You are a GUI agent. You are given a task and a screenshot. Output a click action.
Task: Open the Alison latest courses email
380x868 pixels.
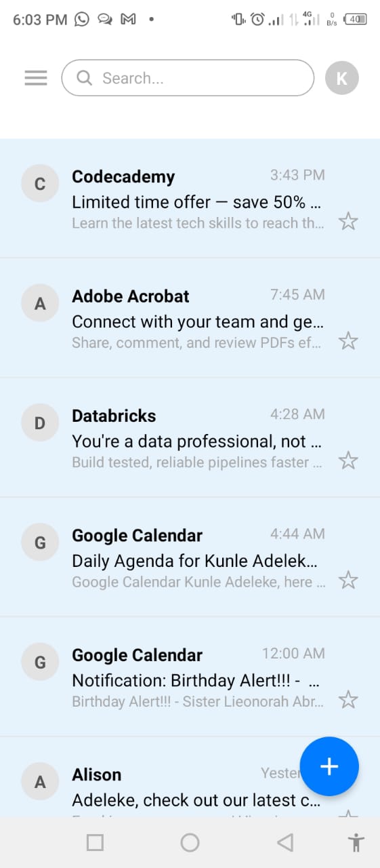(190, 777)
